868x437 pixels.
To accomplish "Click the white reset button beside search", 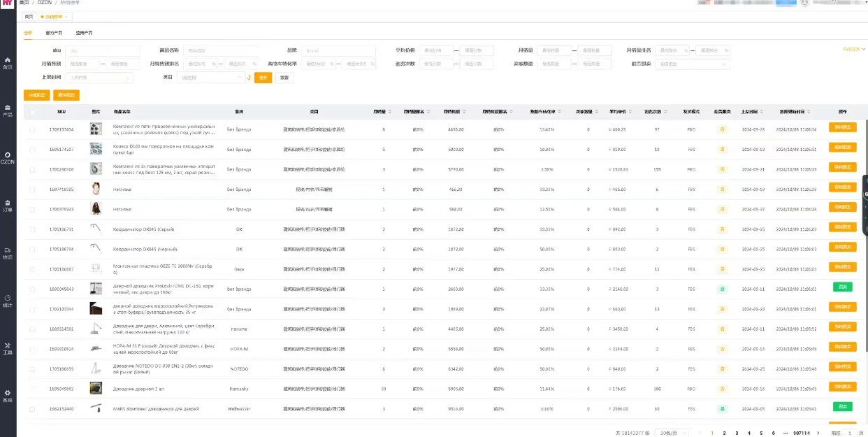I will click(284, 78).
